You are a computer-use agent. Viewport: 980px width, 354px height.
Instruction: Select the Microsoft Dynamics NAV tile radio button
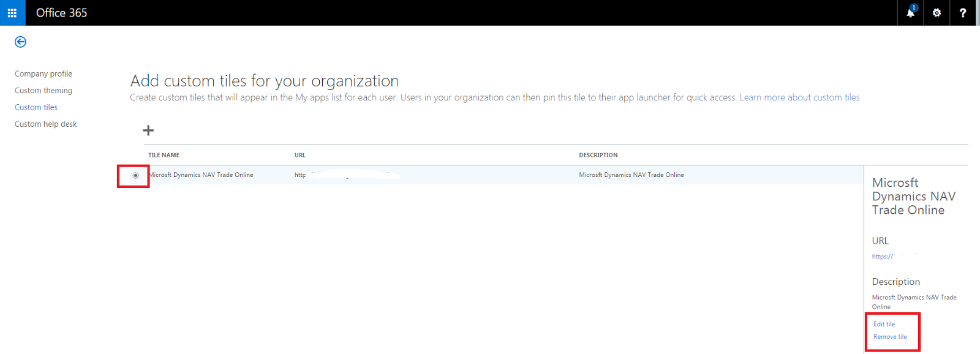tap(136, 175)
